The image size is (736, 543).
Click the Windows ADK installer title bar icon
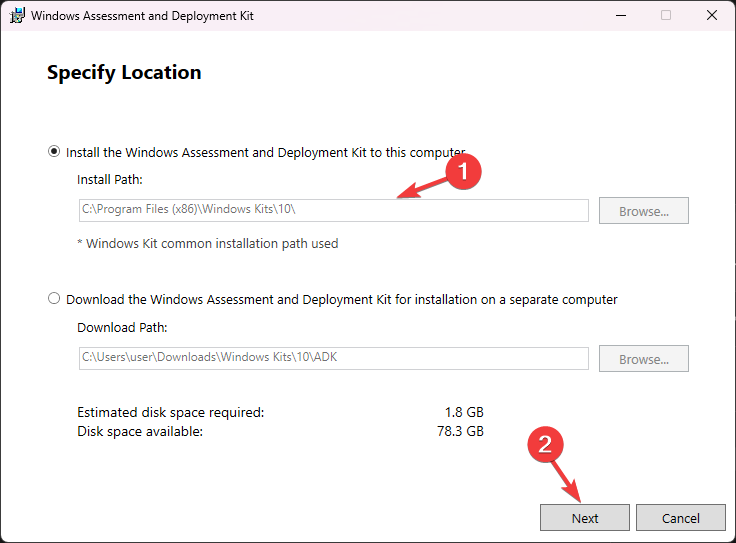(x=17, y=15)
